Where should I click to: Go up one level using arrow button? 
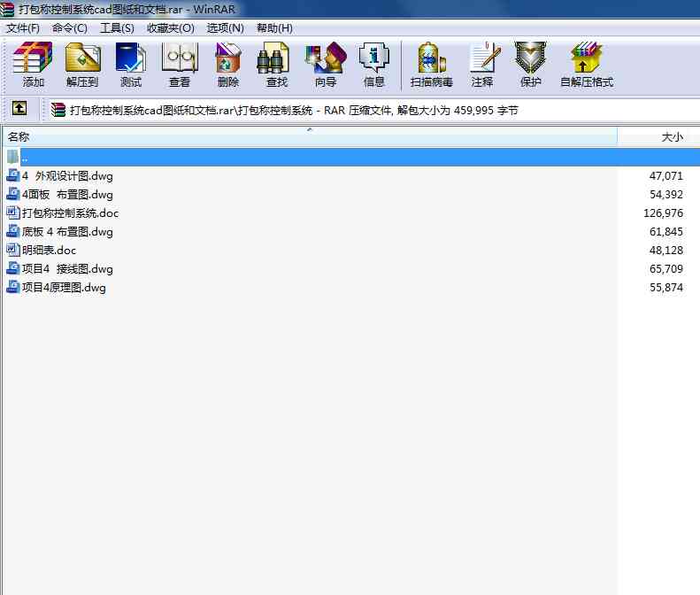(x=19, y=109)
